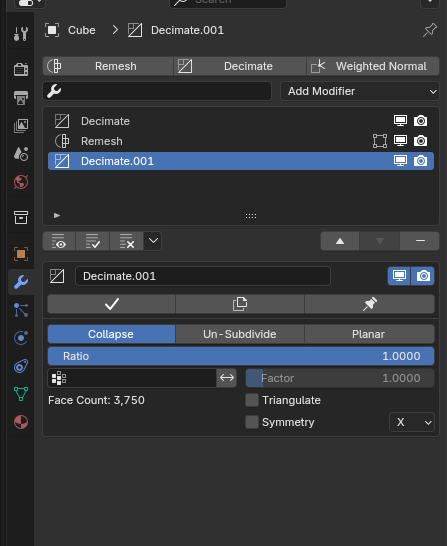The image size is (447, 546).
Task: Add a Decimate modifier quick button
Action: (x=240, y=66)
